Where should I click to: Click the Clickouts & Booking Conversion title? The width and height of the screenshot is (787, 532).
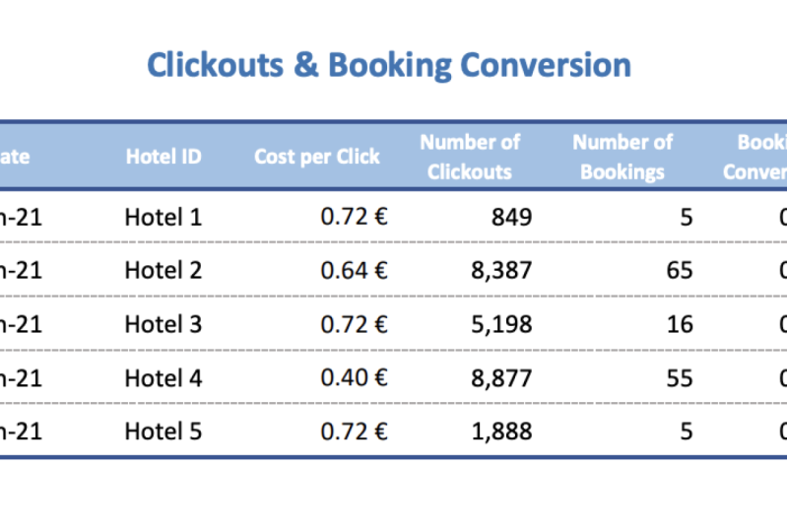[x=389, y=65]
